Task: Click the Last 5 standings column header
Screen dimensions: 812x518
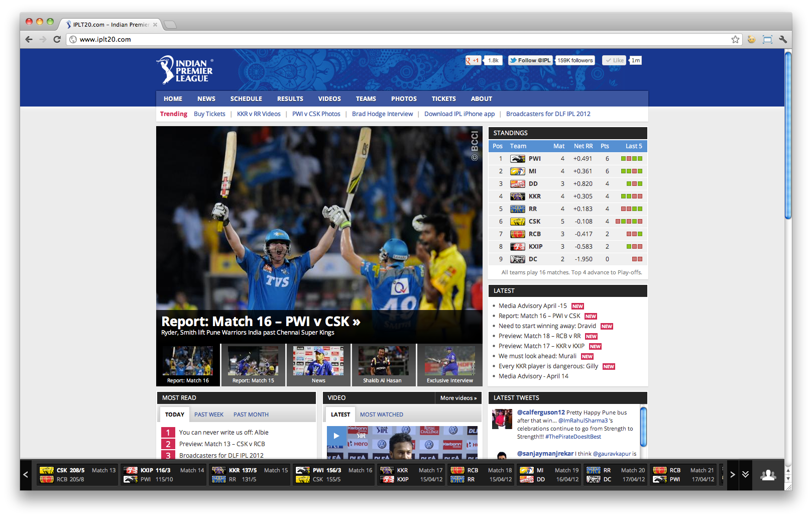Action: [634, 146]
